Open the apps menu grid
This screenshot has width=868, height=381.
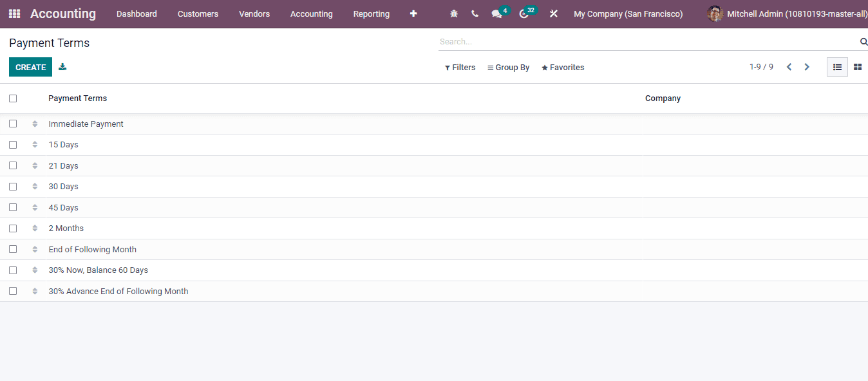click(14, 14)
